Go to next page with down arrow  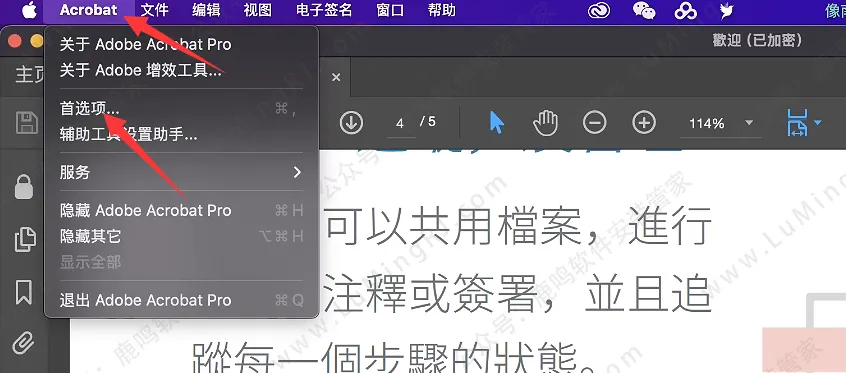351,123
